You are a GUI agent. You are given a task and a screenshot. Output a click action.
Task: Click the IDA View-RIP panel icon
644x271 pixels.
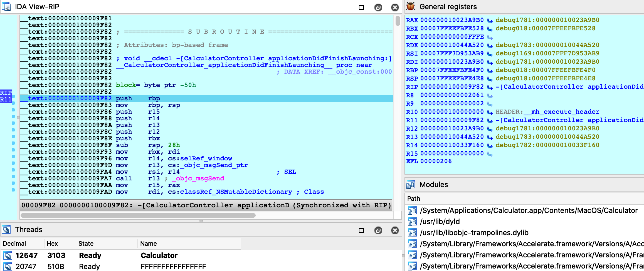(x=6, y=6)
